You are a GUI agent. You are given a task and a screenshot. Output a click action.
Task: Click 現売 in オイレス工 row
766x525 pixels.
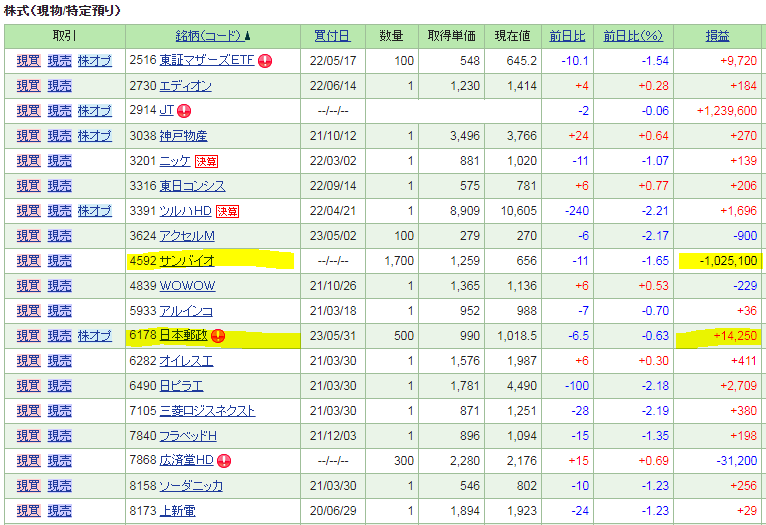60,361
